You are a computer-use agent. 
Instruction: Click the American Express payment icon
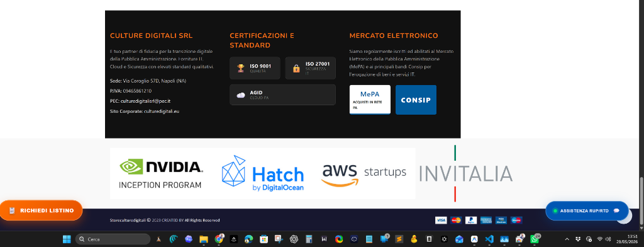pyautogui.click(x=486, y=221)
